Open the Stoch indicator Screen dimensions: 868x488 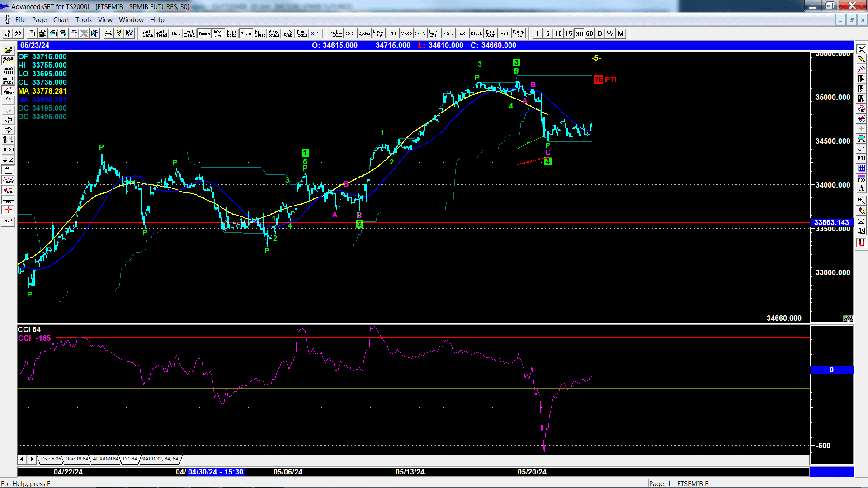(x=476, y=33)
